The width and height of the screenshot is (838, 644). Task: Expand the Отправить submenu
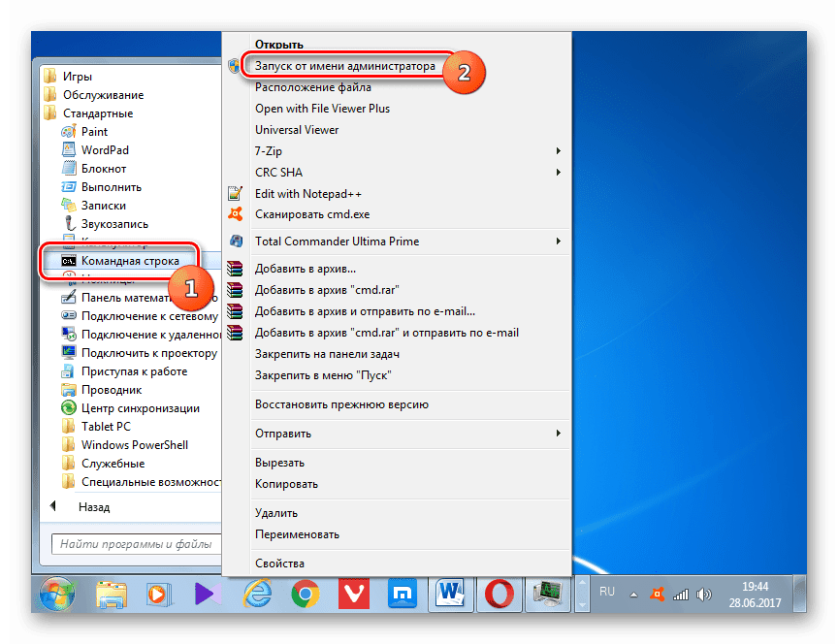(558, 433)
